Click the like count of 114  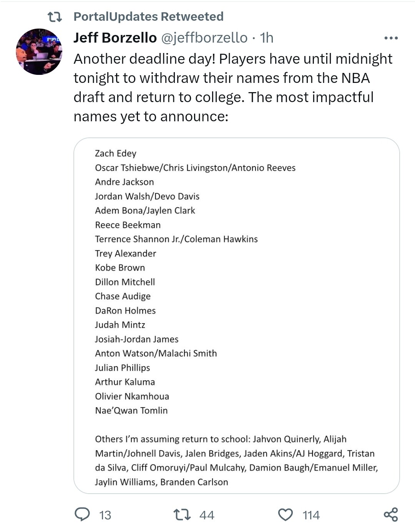coord(311,515)
